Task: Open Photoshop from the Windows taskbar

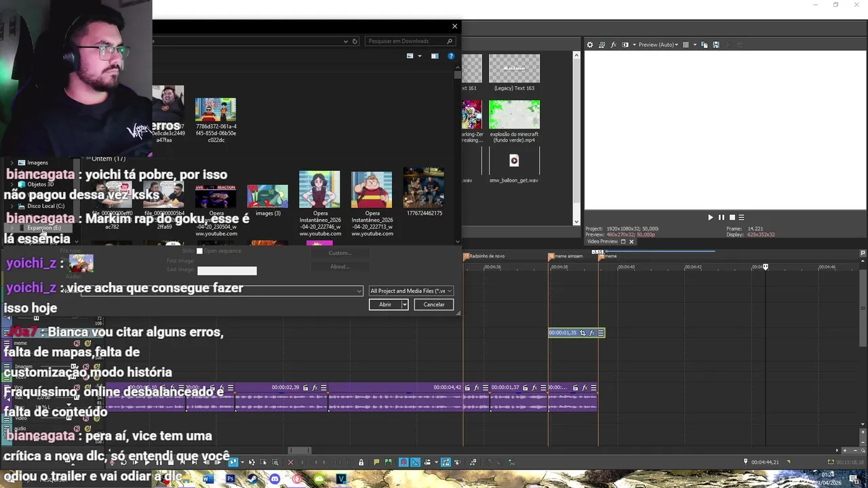Action: click(x=231, y=479)
